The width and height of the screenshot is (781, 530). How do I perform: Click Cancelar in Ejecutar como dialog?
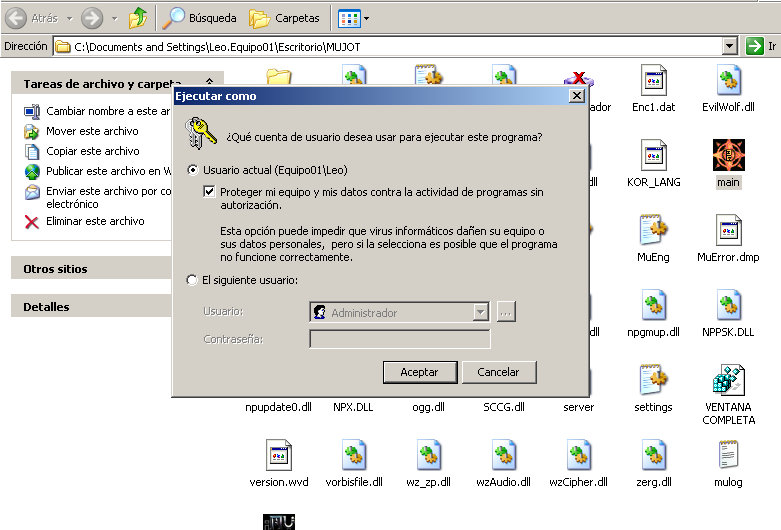pyautogui.click(x=499, y=372)
